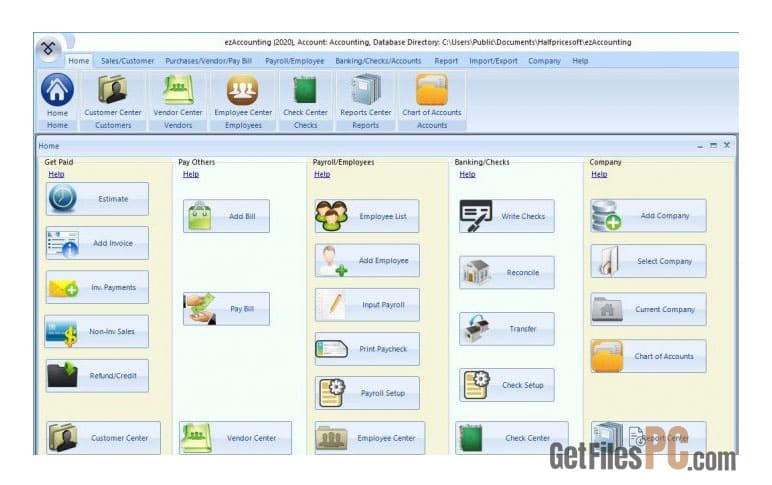Open Chart of Accounts from the ribbon
The image size is (772, 485).
coord(432,95)
